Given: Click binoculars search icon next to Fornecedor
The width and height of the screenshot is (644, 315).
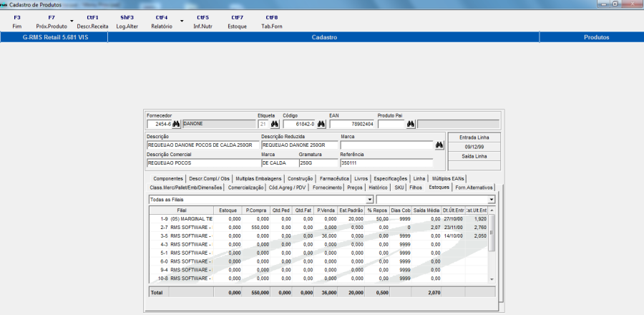Looking at the screenshot, I should tap(176, 124).
